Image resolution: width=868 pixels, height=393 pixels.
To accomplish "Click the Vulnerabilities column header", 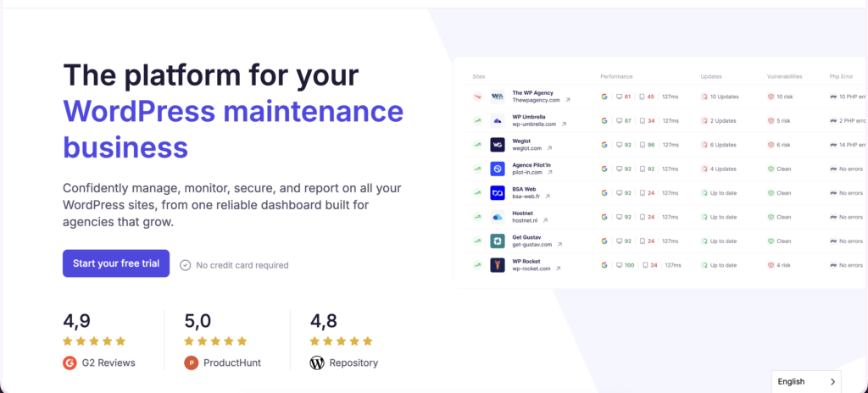I will coord(785,76).
